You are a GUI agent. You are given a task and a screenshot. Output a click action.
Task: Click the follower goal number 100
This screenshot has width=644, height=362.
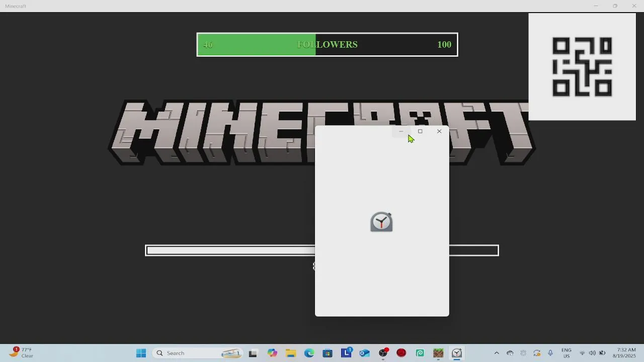pyautogui.click(x=444, y=45)
